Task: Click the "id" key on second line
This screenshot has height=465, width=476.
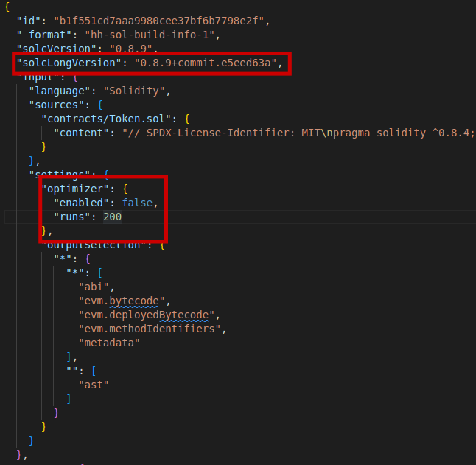Action: (x=29, y=21)
